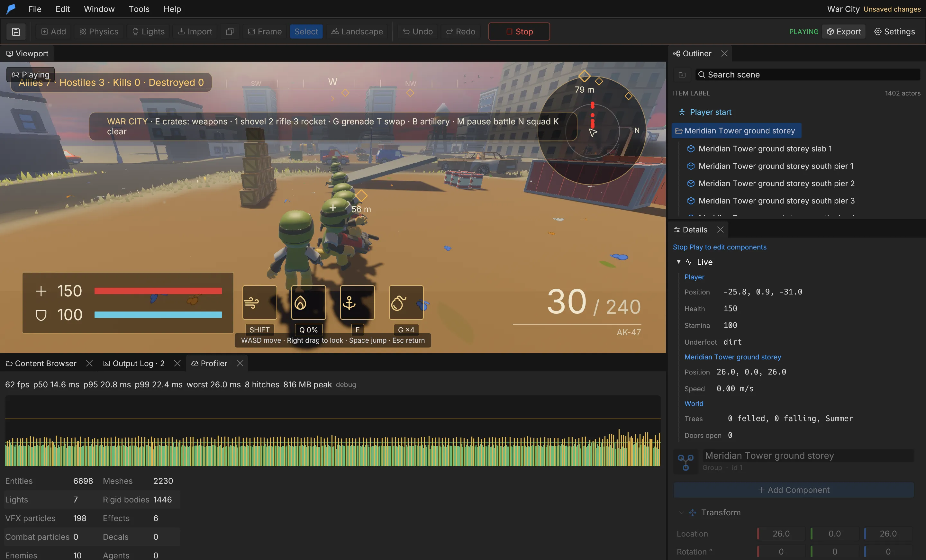Click the G grenade ability icon
Image resolution: width=926 pixels, height=560 pixels.
point(406,303)
